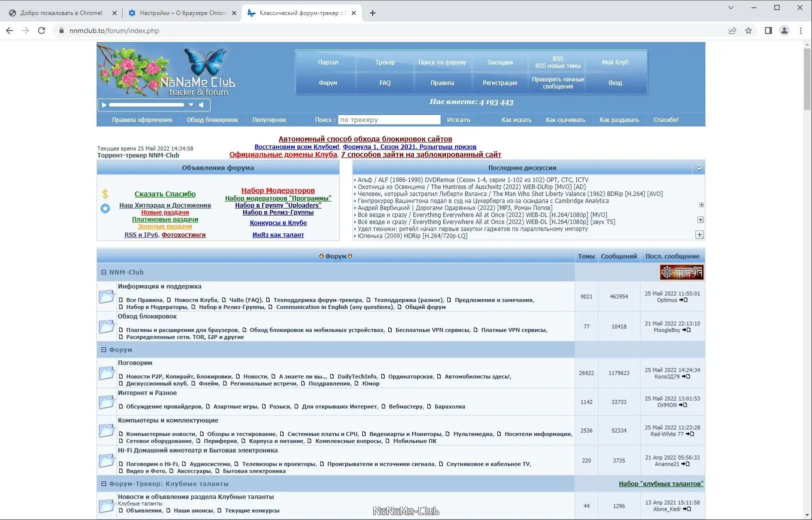Viewport: 812px width, 520px height.
Task: Click the browser address bar URL
Action: (x=115, y=30)
